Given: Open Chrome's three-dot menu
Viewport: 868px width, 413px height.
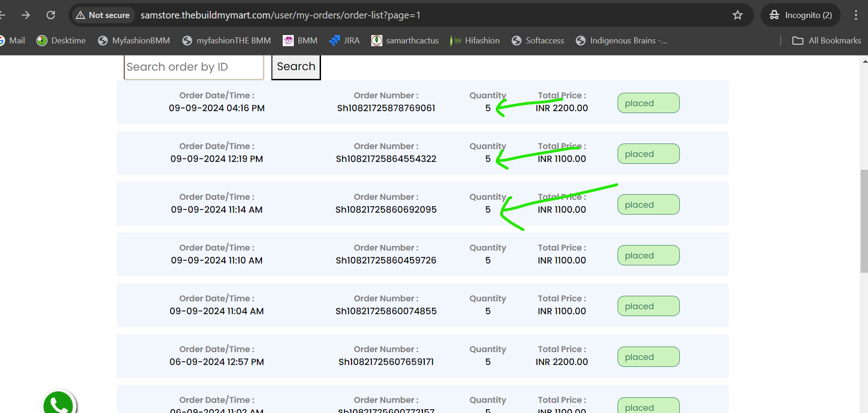Looking at the screenshot, I should coord(856,15).
